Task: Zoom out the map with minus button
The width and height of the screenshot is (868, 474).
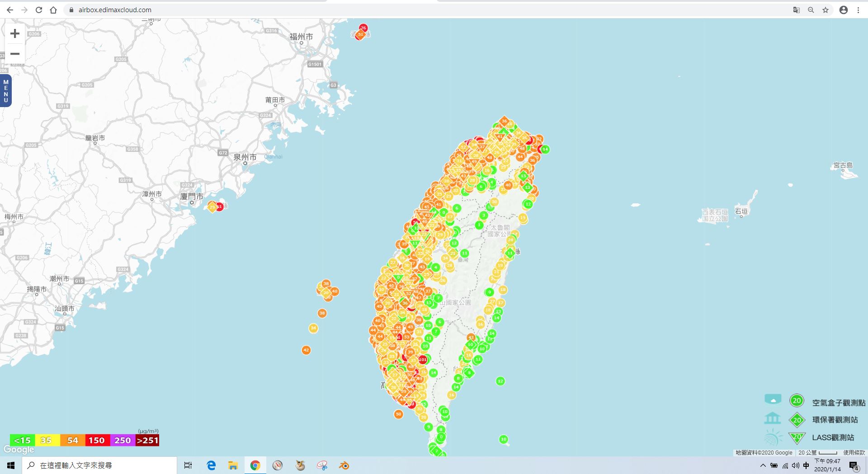Action: (15, 54)
